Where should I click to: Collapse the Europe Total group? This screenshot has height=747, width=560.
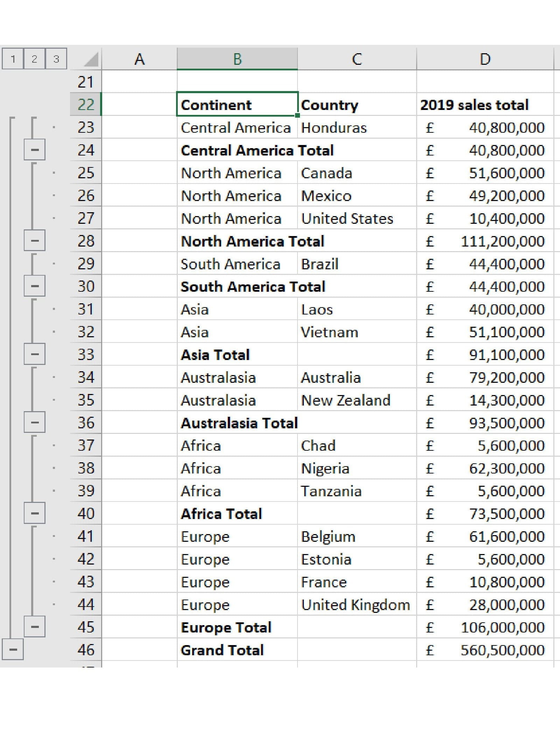pyautogui.click(x=34, y=627)
